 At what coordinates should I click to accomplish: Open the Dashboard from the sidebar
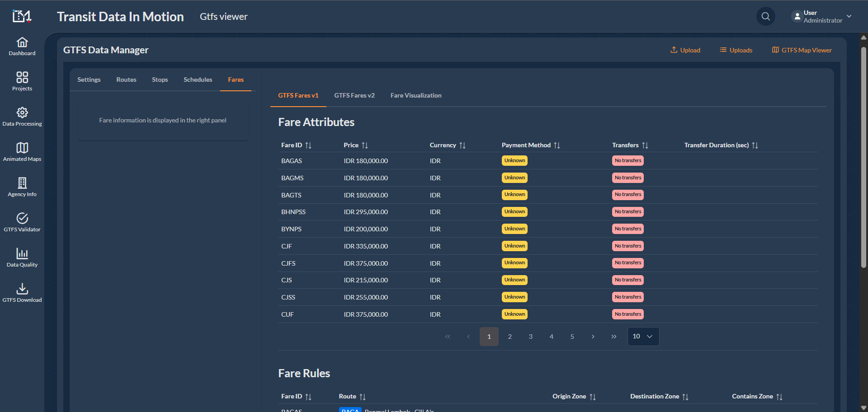[x=22, y=47]
